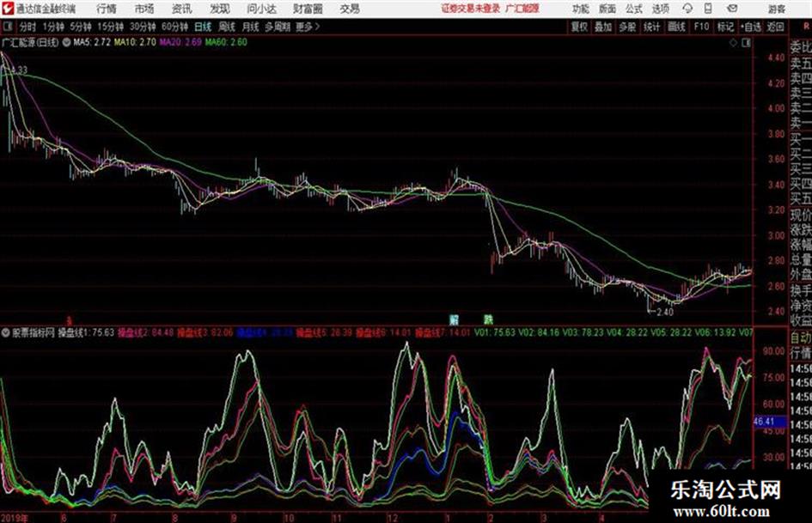Select the 60分钟 period
This screenshot has width=812, height=523.
(175, 27)
